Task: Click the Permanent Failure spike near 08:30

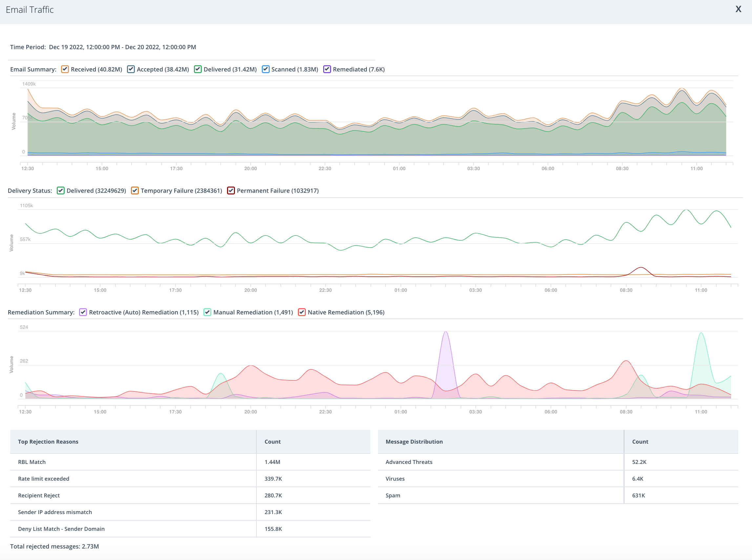Action: coord(641,268)
